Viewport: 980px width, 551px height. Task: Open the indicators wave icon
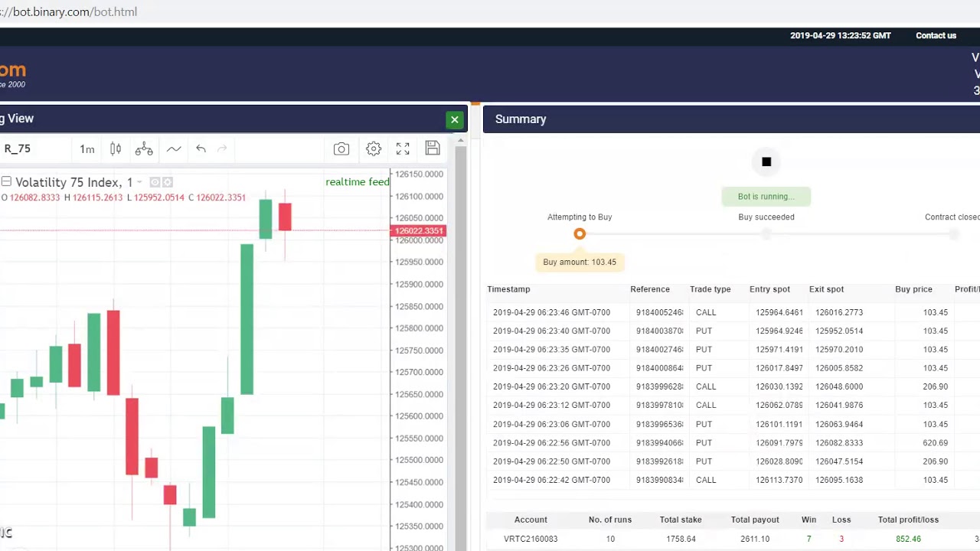(x=174, y=149)
